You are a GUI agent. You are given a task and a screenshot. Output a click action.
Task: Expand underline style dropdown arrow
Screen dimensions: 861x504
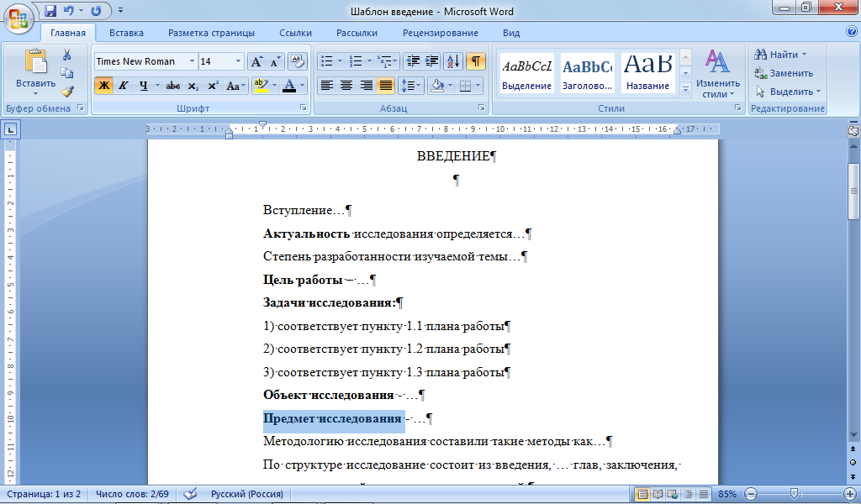pyautogui.click(x=157, y=86)
